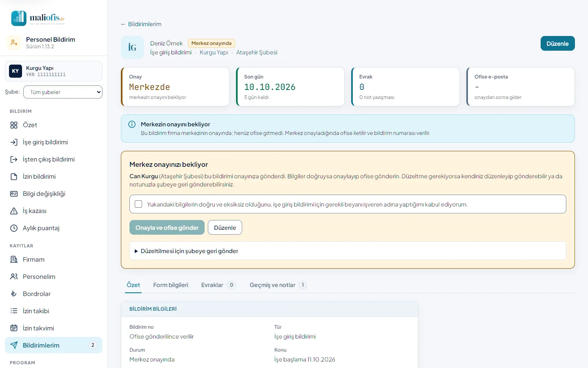Click the Son gün 10.10.2026 card
Image resolution: width=588 pixels, height=368 pixels.
coord(290,87)
